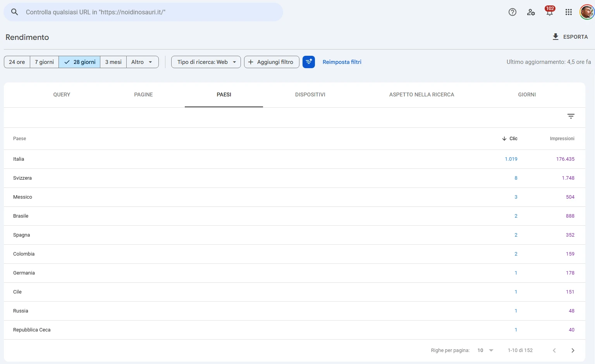Open users and settings management icon

tap(531, 12)
